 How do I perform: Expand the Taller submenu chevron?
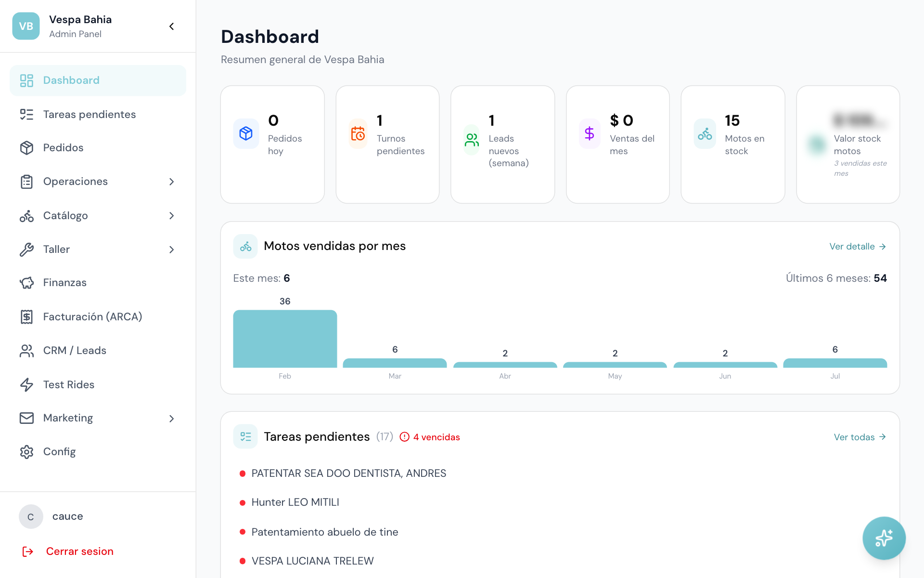coord(171,250)
